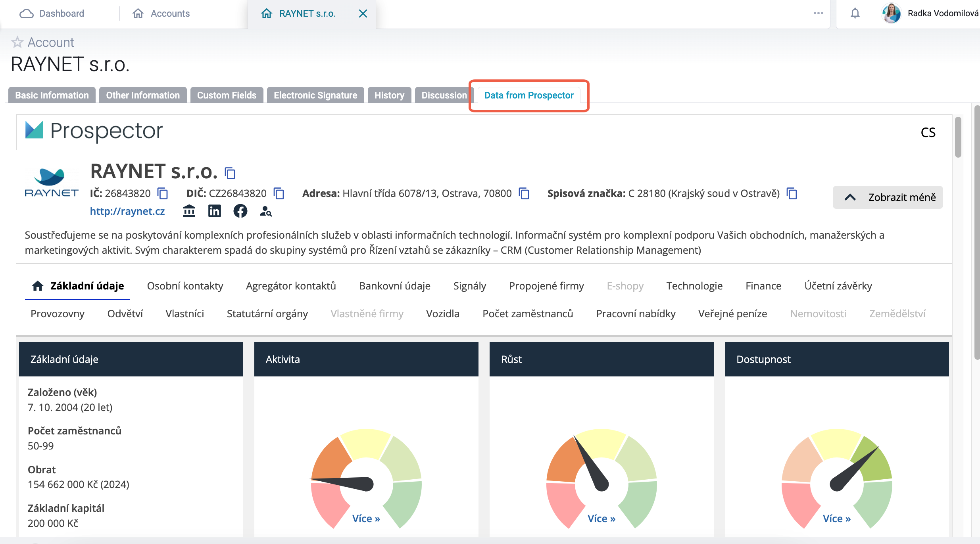Click the outer page scrollbar

(977, 232)
